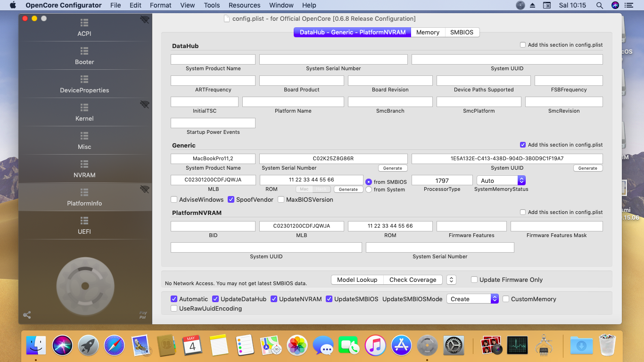Open the Tools menu
Viewport: 644px width, 362px height.
[212, 5]
